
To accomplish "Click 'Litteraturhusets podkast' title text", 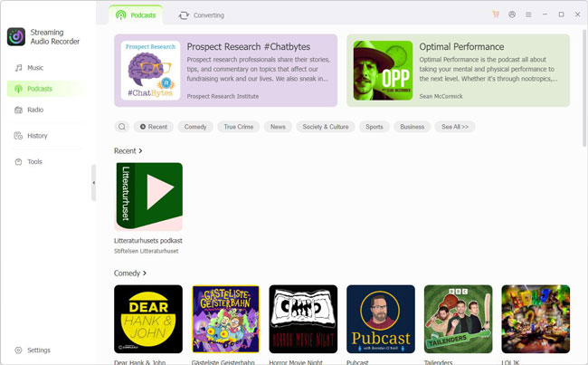I will point(148,240).
